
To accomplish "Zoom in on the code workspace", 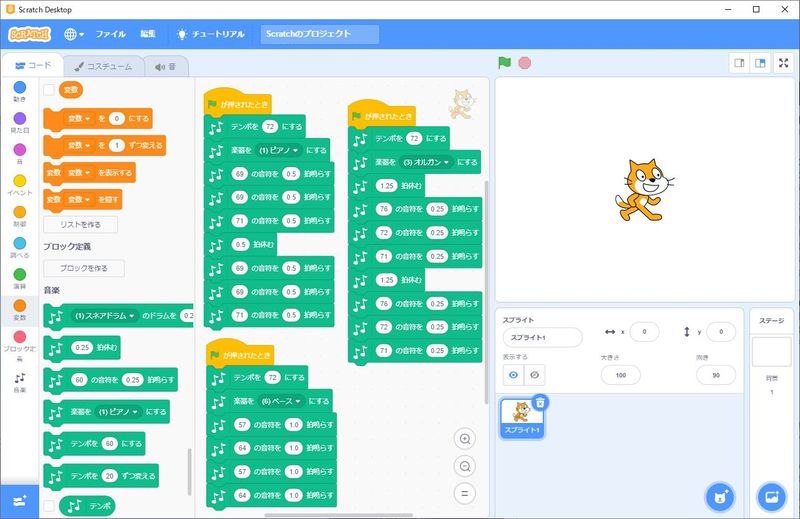I will click(464, 439).
